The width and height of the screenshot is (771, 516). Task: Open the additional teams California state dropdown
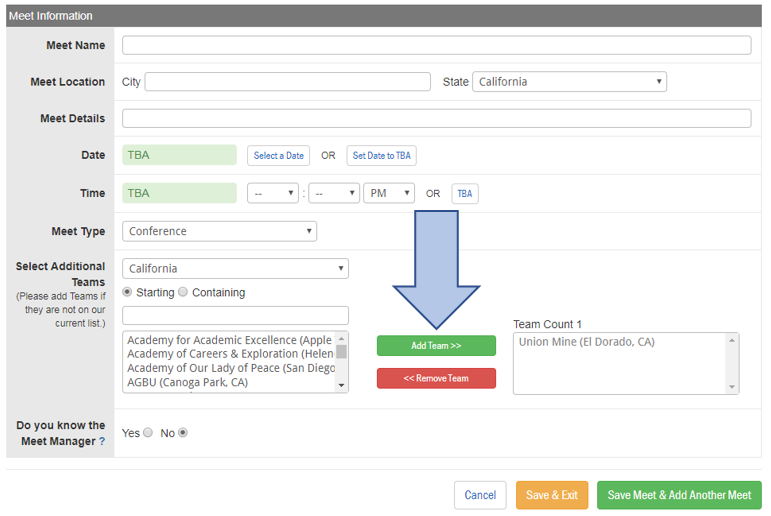(x=236, y=269)
